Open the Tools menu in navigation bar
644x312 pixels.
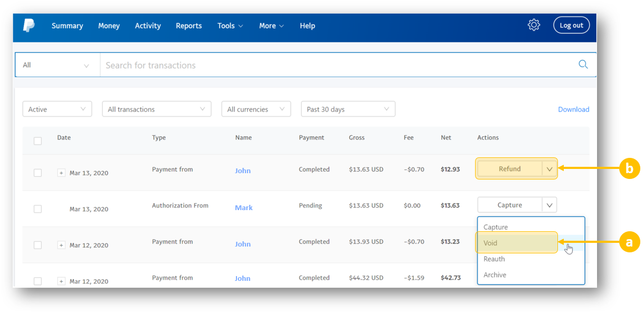coord(230,26)
